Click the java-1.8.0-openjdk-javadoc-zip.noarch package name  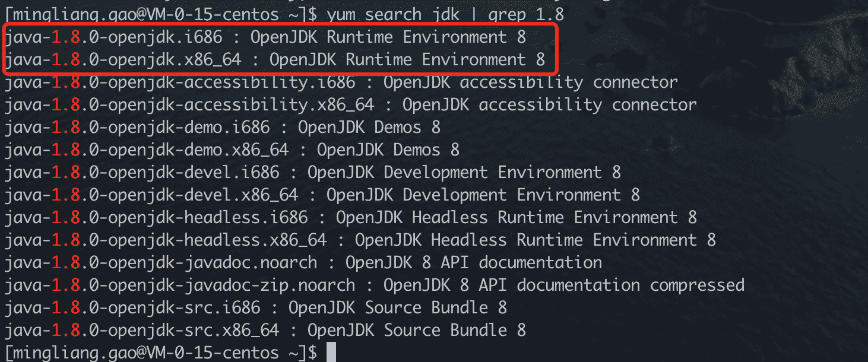(x=180, y=285)
